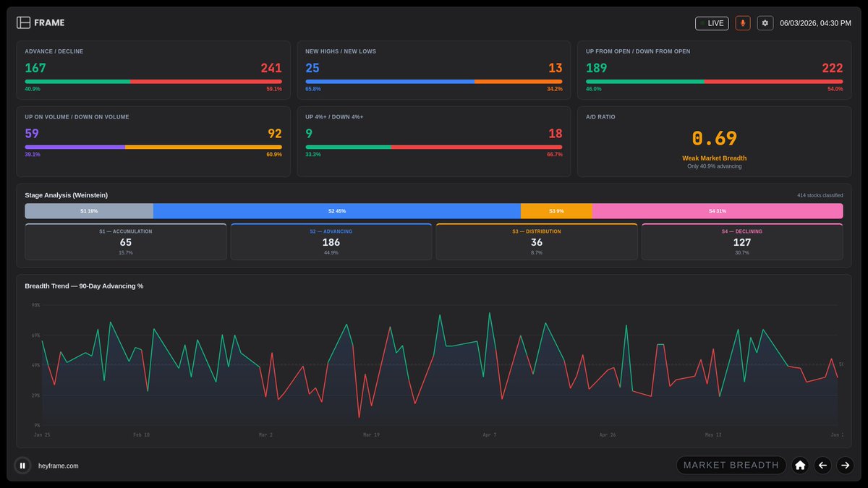Open the heyframe.com link
Image resolution: width=868 pixels, height=488 pixels.
point(59,466)
